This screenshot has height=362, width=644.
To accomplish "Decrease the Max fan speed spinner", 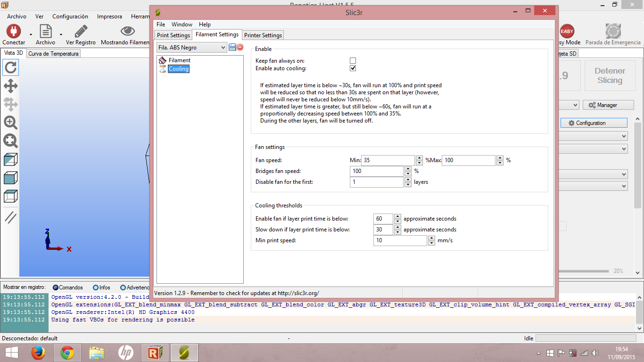I will pos(500,163).
